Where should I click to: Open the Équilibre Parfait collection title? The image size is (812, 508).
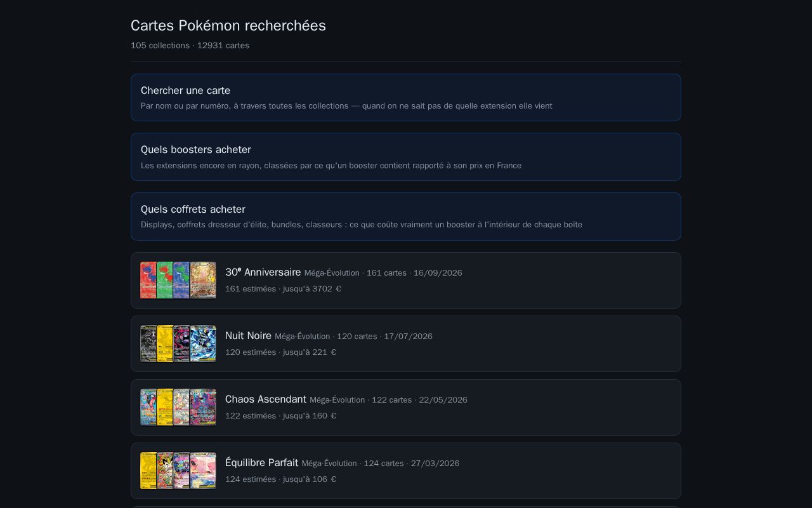[261, 462]
